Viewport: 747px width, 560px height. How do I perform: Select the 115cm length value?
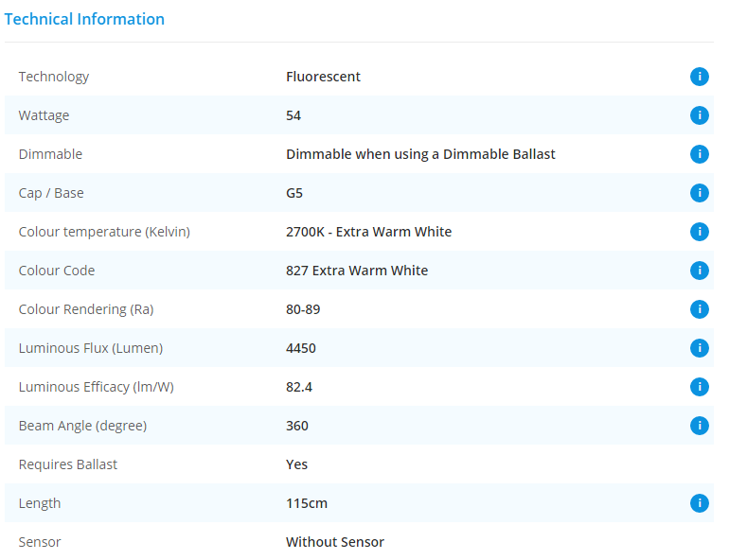click(x=307, y=503)
